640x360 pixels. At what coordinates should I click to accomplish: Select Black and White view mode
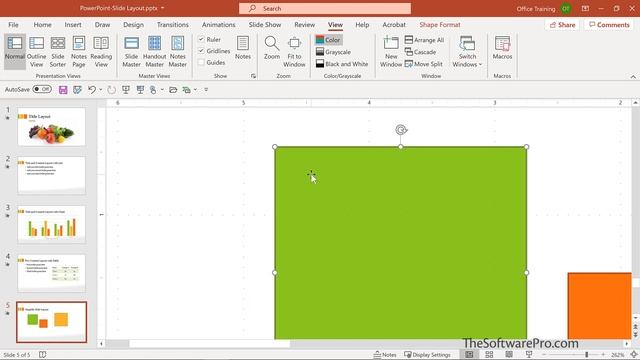point(342,64)
